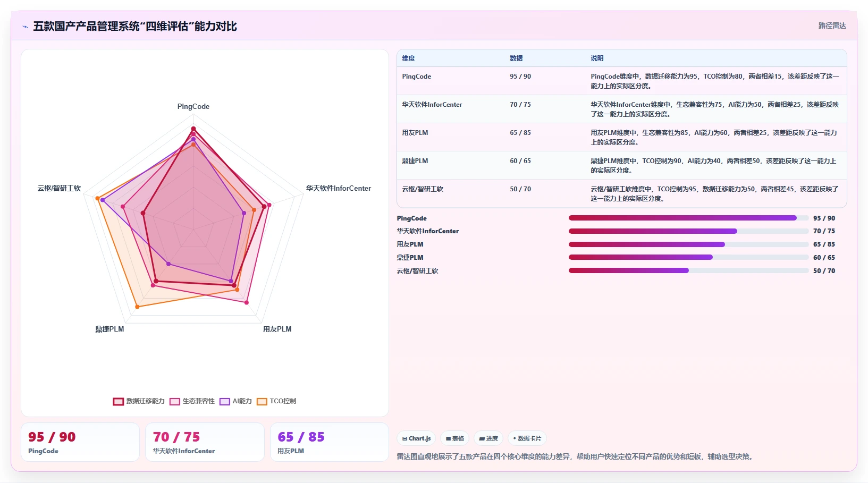868x483 pixels.
Task: Click the 65 / 85 value beside the progress bars
Action: tap(824, 244)
